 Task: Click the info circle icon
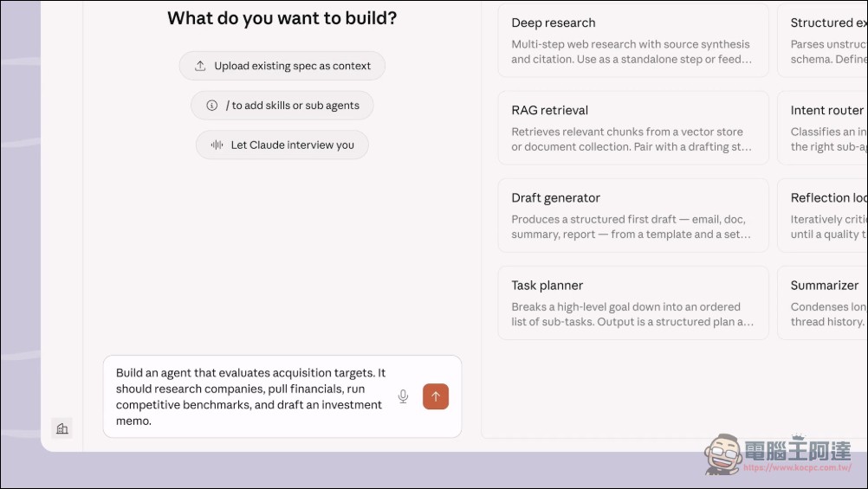(x=211, y=106)
